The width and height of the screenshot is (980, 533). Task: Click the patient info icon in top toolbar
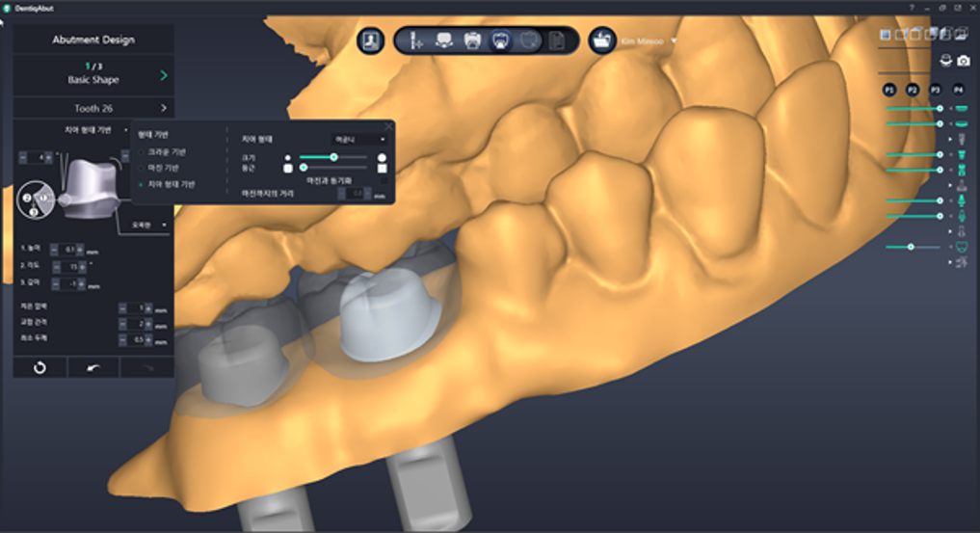371,40
